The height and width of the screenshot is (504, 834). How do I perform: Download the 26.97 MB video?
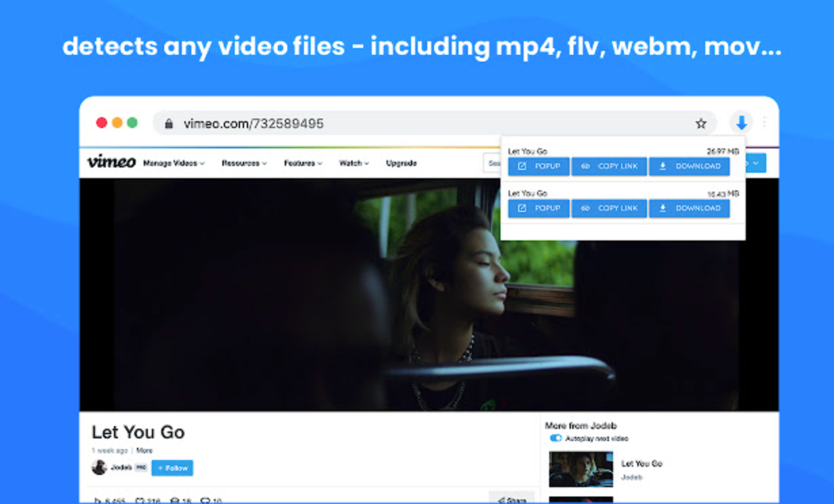(x=690, y=166)
